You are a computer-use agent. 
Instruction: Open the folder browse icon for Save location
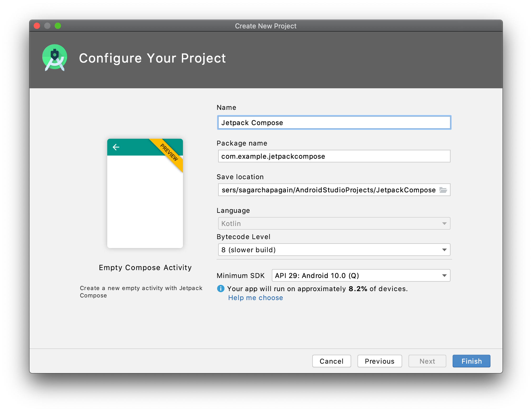[x=443, y=190]
